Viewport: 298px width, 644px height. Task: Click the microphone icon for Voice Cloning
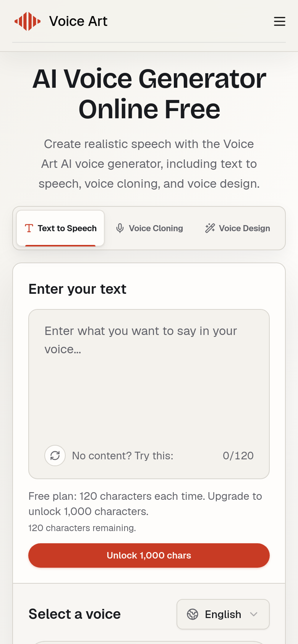point(120,228)
